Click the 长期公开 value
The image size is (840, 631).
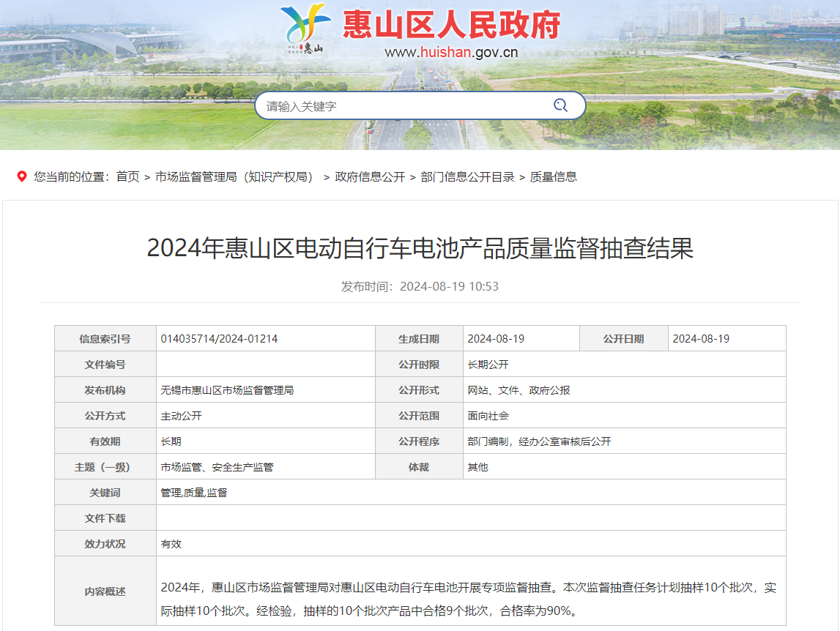coord(488,365)
